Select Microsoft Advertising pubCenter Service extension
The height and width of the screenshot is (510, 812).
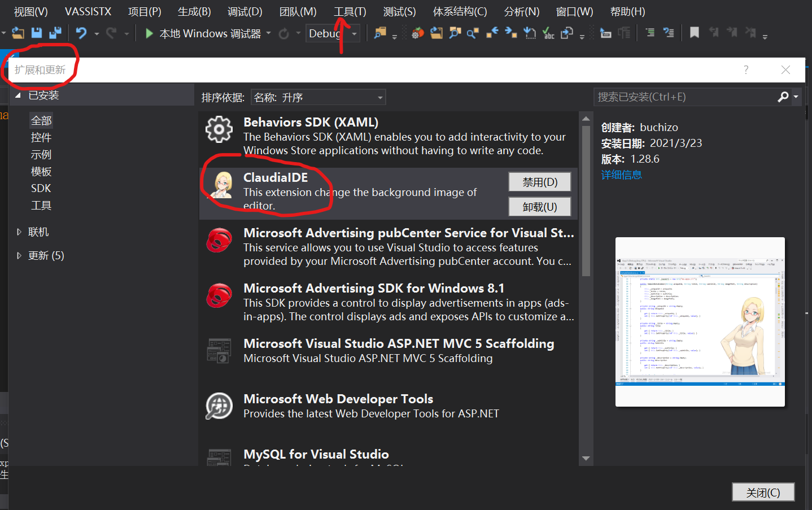pyautogui.click(x=388, y=247)
